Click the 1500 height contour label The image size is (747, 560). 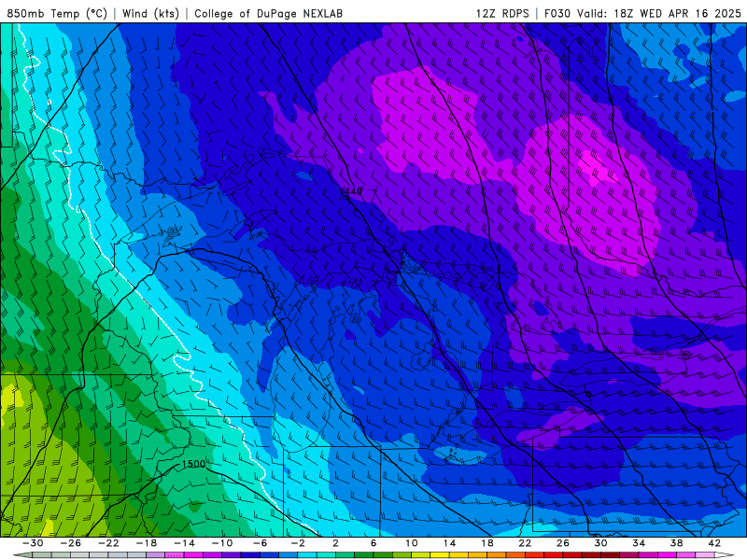coord(193,464)
